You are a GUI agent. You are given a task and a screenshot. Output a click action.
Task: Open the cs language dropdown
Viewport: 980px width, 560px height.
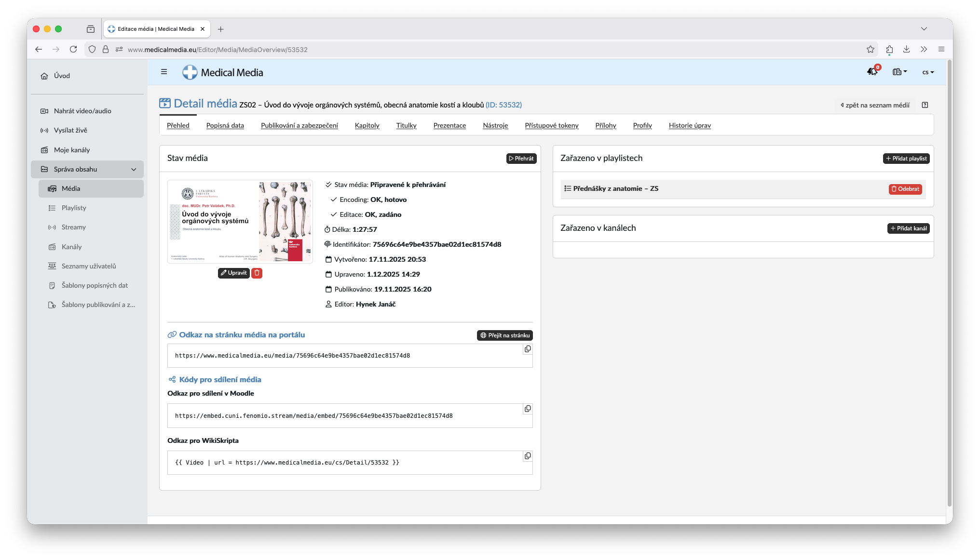928,72
